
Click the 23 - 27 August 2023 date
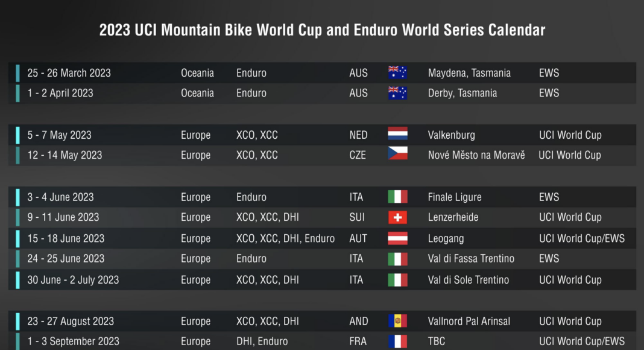(71, 321)
